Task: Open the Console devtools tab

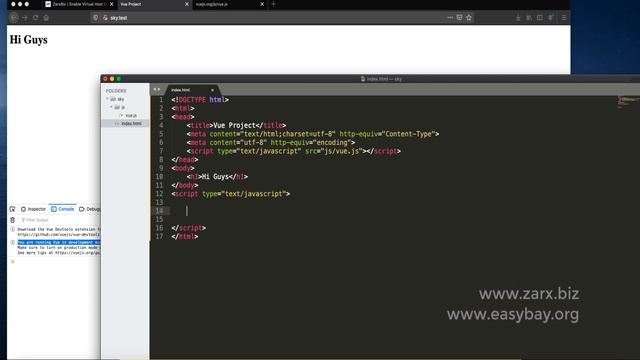Action: pos(62,209)
